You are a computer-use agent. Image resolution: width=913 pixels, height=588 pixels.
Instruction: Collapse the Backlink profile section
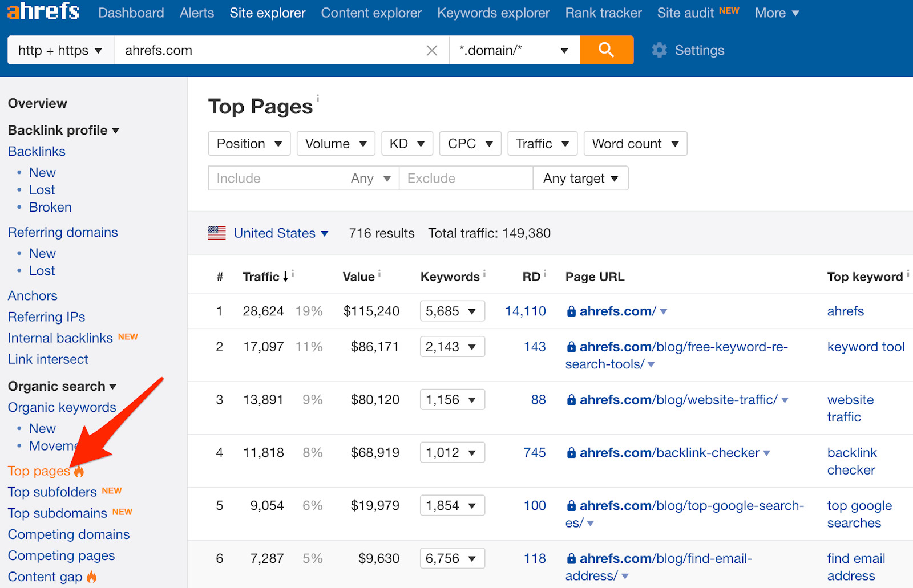pyautogui.click(x=63, y=130)
